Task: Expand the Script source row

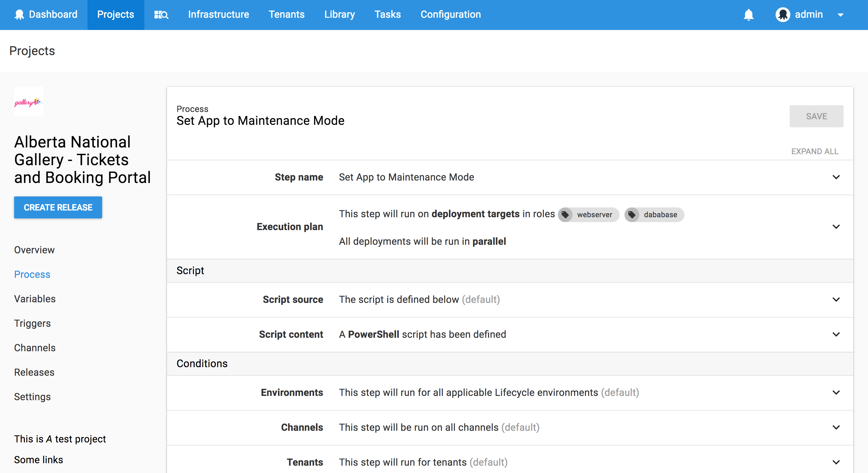Action: (x=836, y=300)
